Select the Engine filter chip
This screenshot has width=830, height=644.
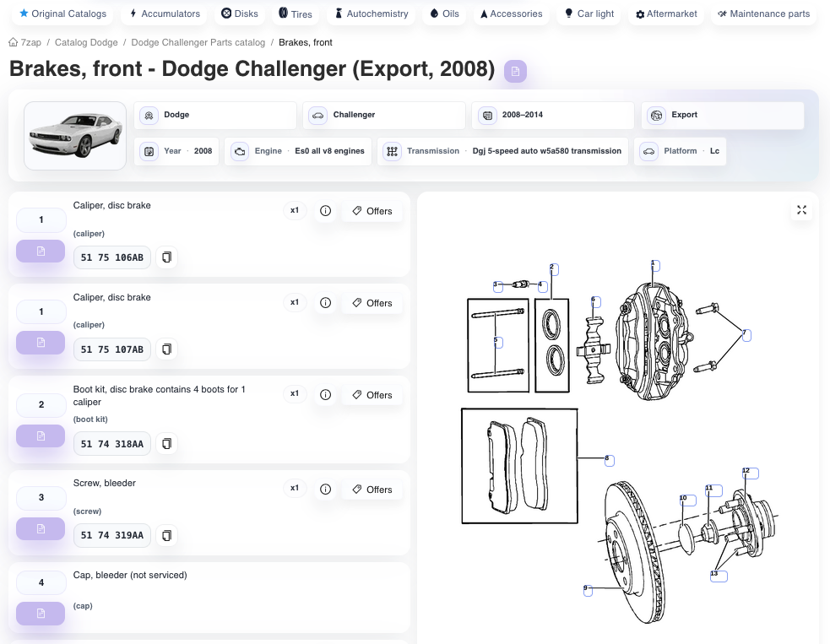tap(300, 151)
